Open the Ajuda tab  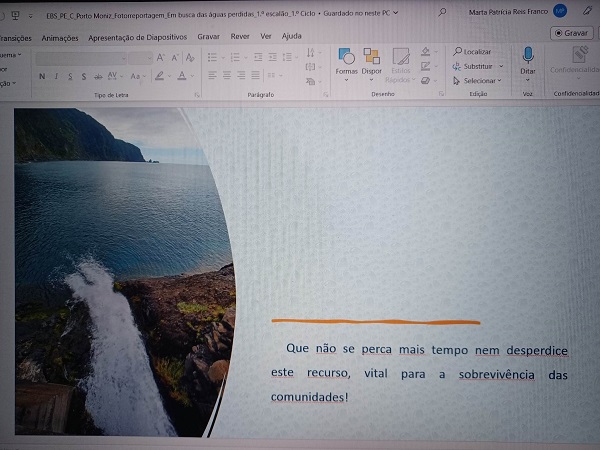click(292, 36)
